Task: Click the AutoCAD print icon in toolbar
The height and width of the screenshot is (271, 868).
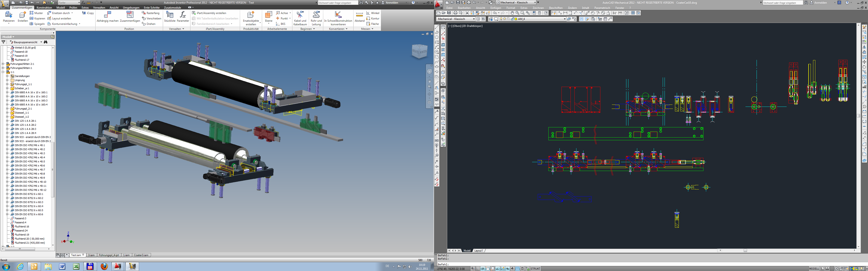Action: tap(455, 13)
